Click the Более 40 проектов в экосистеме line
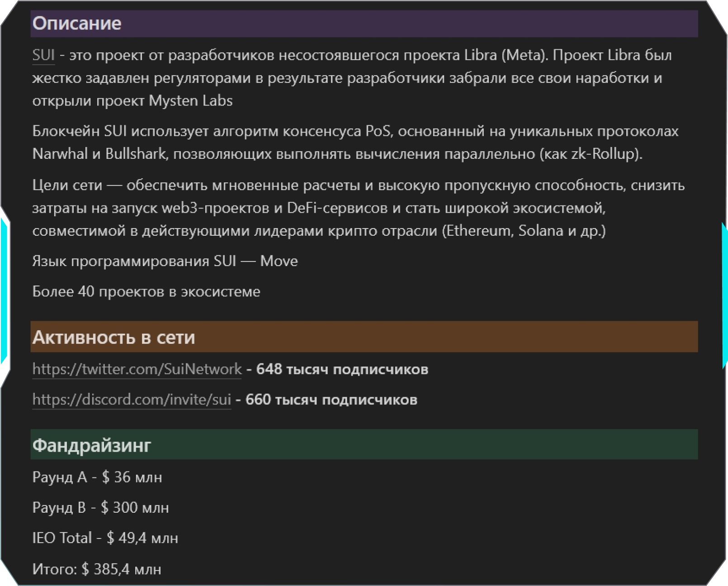Screen dimensions: 728x586 pos(146,291)
